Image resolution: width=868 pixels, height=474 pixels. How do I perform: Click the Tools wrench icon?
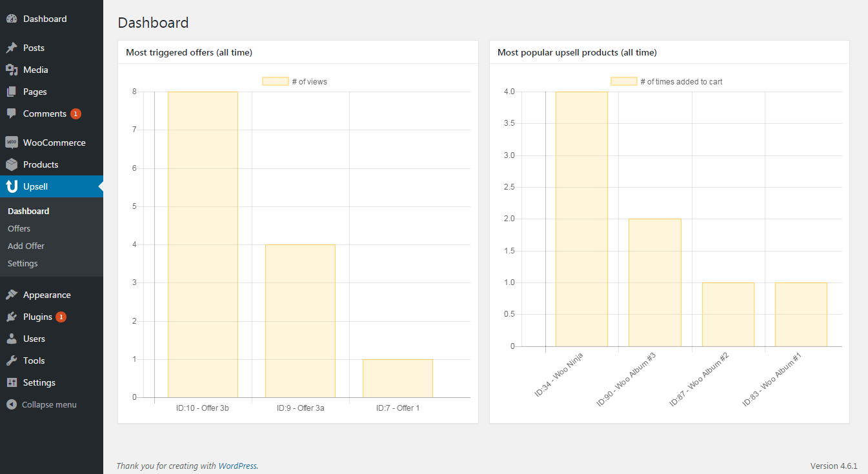(12, 360)
